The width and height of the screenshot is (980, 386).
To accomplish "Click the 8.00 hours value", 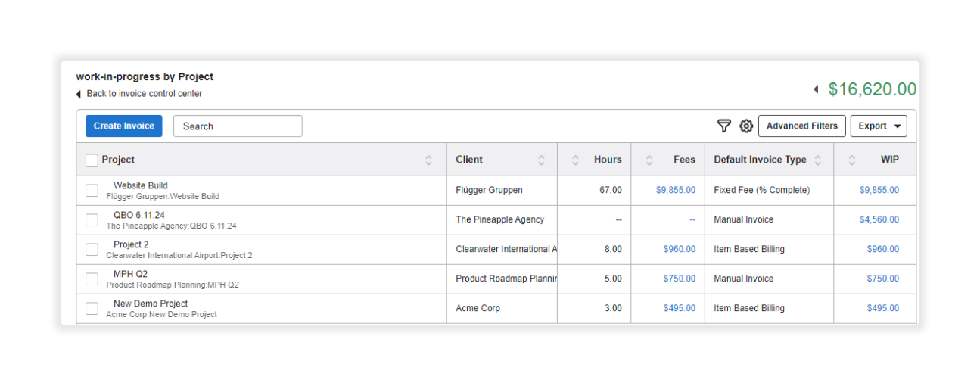I will tap(613, 249).
